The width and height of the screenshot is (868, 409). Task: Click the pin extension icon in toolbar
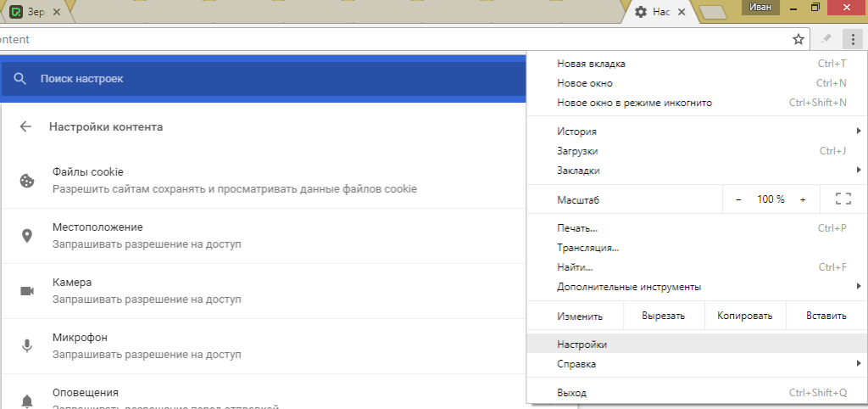[x=826, y=39]
